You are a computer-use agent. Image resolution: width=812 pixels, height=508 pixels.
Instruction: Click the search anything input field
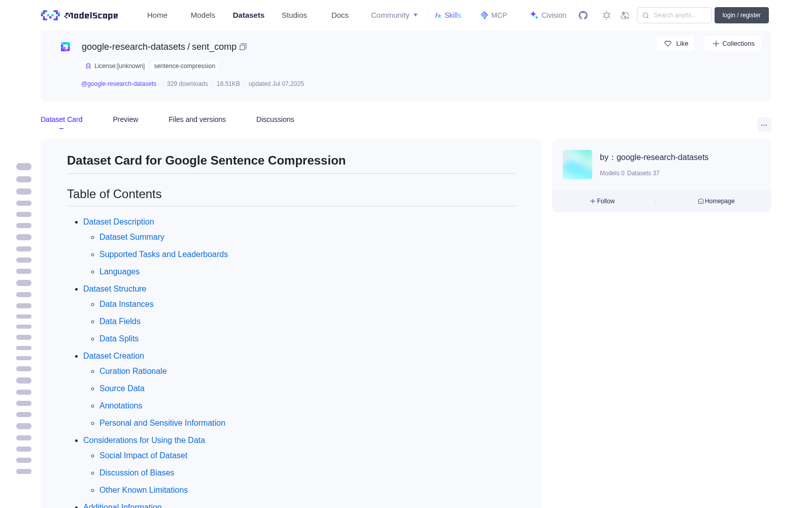coord(674,15)
